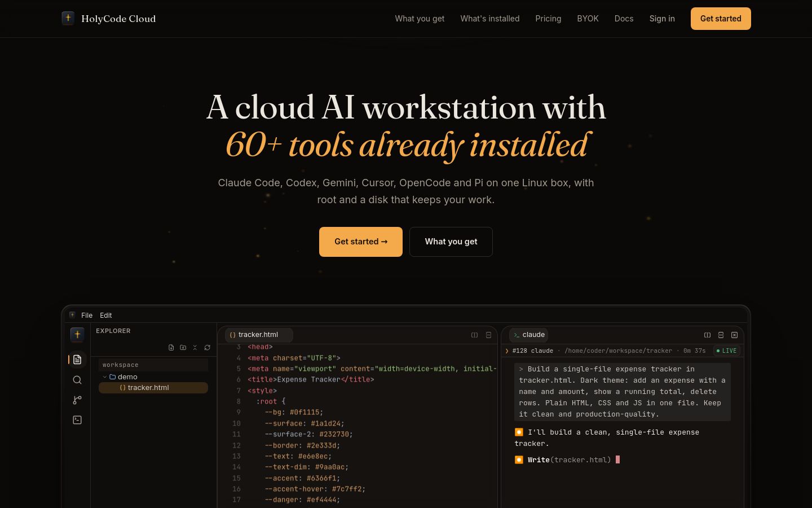
Task: Click the New File icon in Explorer
Action: (171, 348)
